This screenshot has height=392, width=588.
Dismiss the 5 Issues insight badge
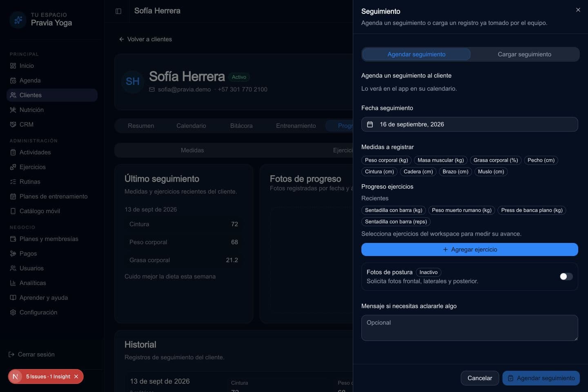coord(76,376)
